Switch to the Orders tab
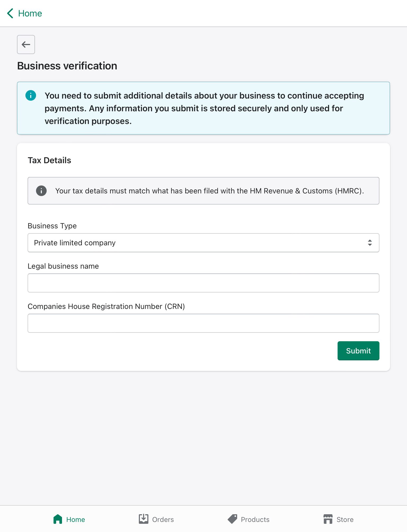Screen dimensions: 407x532 tap(163, 520)
